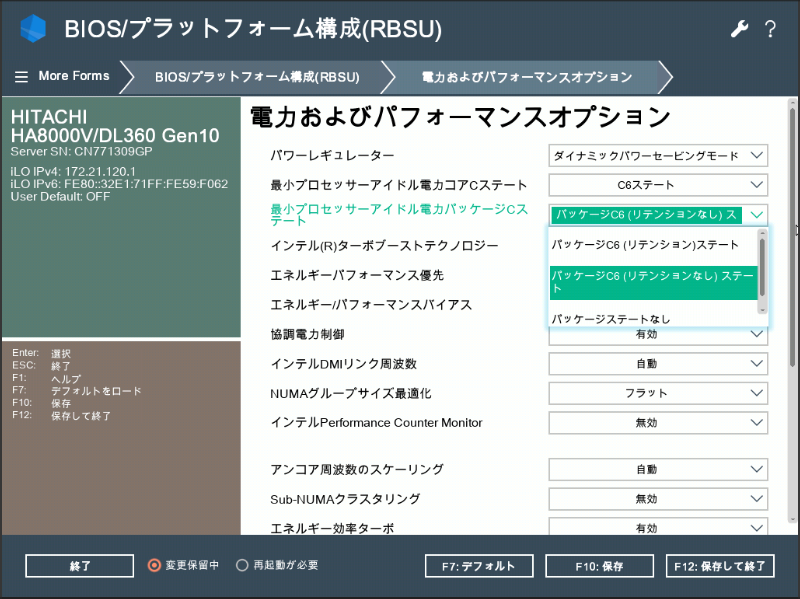Click F12: 保存して終了 button
The image size is (800, 599).
[720, 566]
